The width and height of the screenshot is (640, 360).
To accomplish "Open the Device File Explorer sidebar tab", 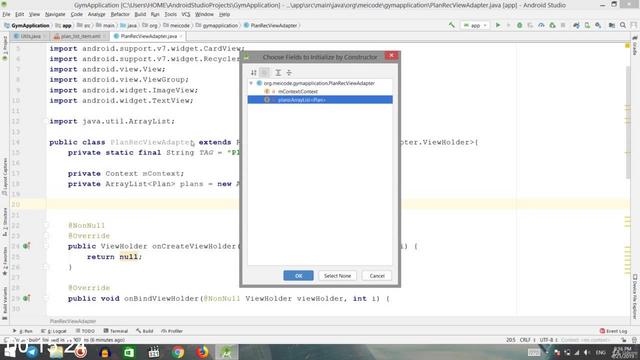I will tap(635, 297).
